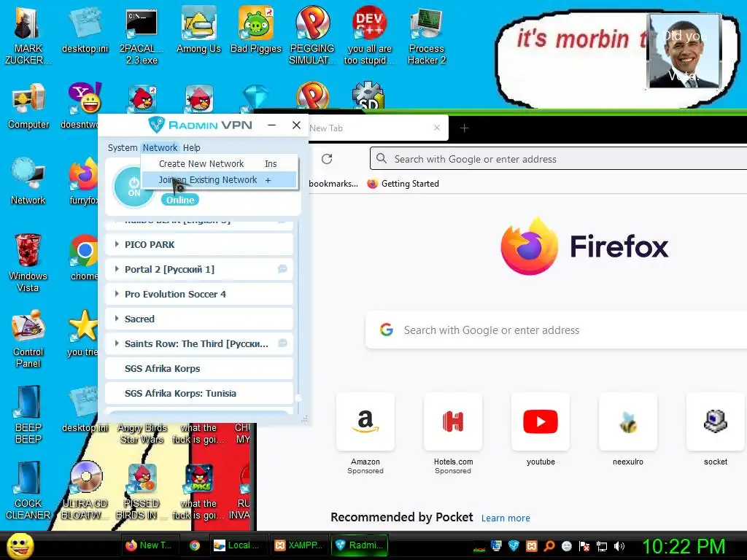Close the Firefox New Tab

[437, 128]
